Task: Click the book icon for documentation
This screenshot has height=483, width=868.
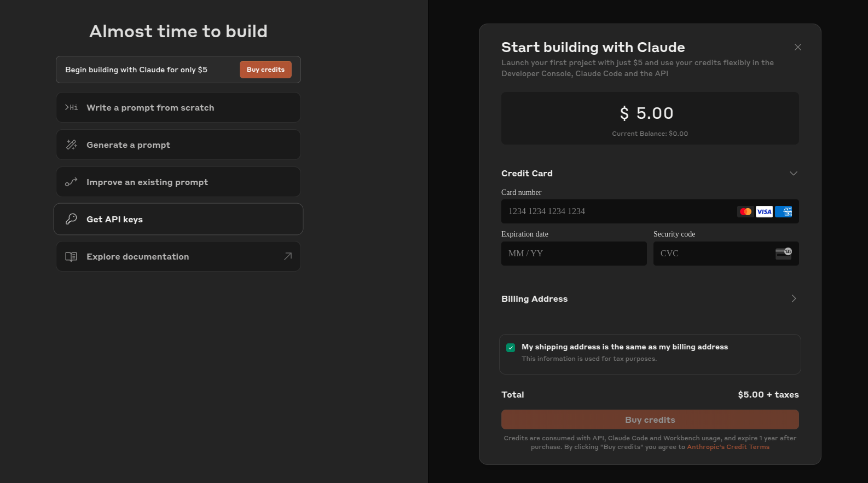Action: tap(71, 256)
